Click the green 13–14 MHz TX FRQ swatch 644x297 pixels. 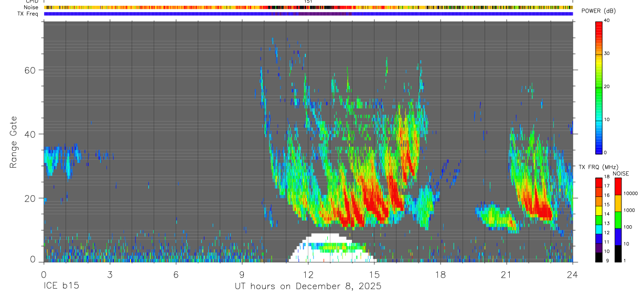(x=598, y=220)
